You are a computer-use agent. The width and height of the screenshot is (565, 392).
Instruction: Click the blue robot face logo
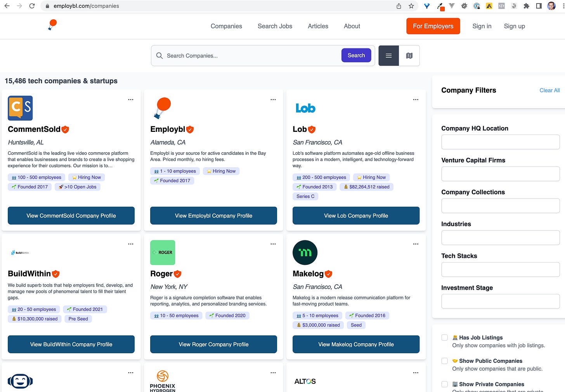pyautogui.click(x=20, y=381)
